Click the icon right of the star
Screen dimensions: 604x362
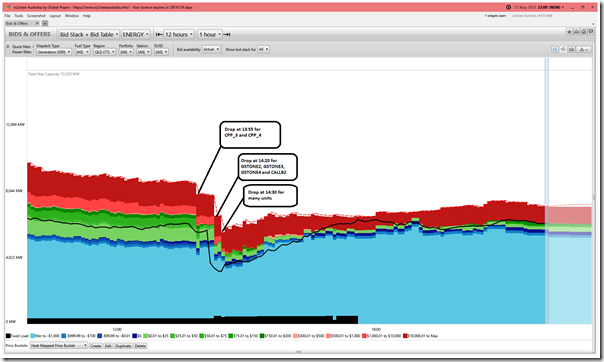coord(576,32)
